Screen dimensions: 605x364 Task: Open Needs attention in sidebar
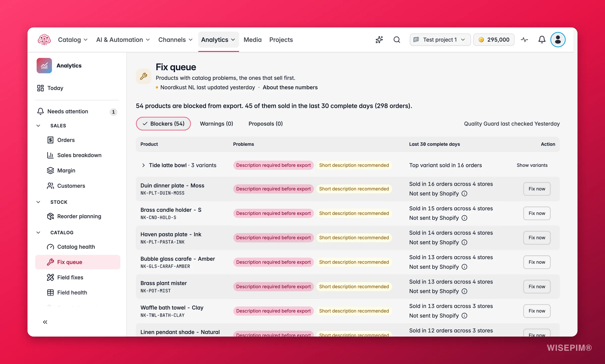[78, 111]
